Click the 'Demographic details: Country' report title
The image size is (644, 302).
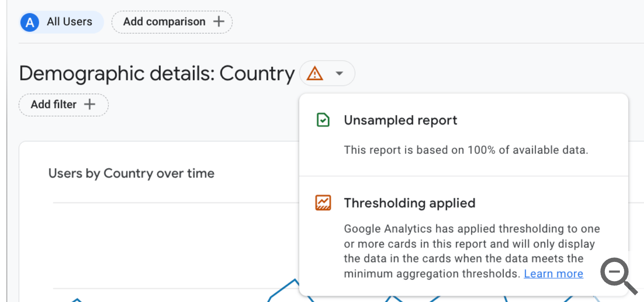(157, 73)
